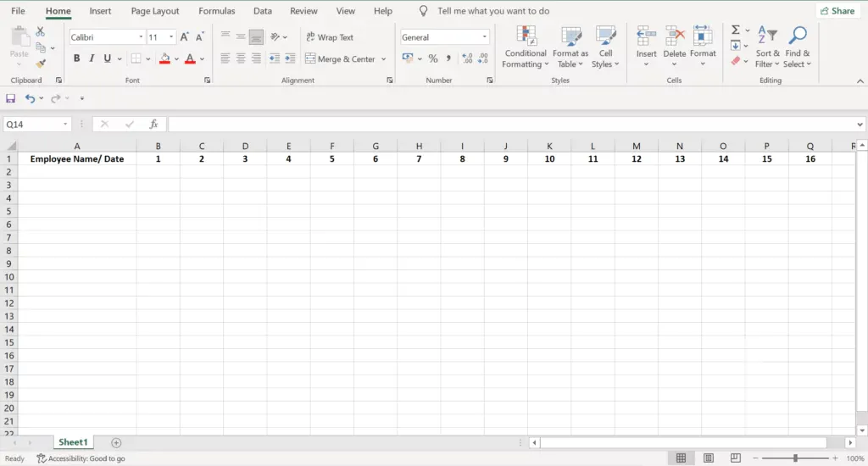Center text horizontally
868x466 pixels.
coord(240,58)
